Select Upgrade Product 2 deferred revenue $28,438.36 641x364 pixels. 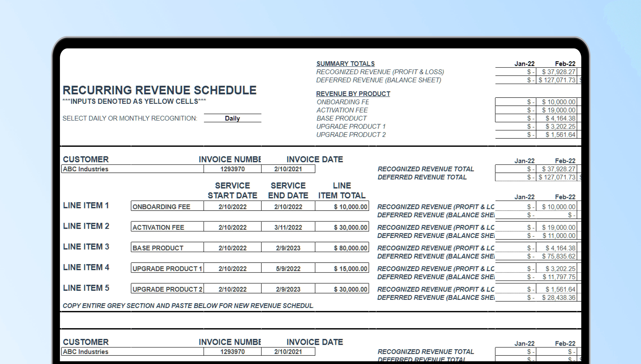[x=557, y=298]
